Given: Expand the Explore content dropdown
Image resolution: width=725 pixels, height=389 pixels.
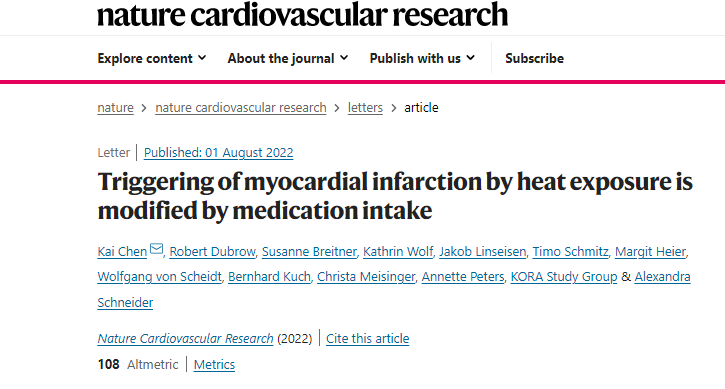Looking at the screenshot, I should coord(152,58).
